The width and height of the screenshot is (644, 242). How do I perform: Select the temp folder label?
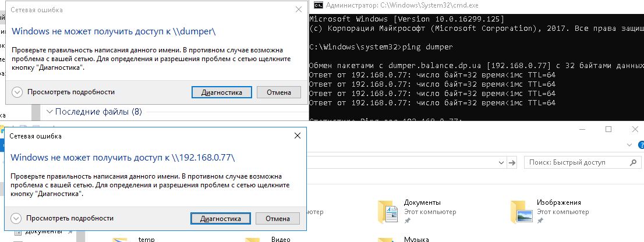146,240
